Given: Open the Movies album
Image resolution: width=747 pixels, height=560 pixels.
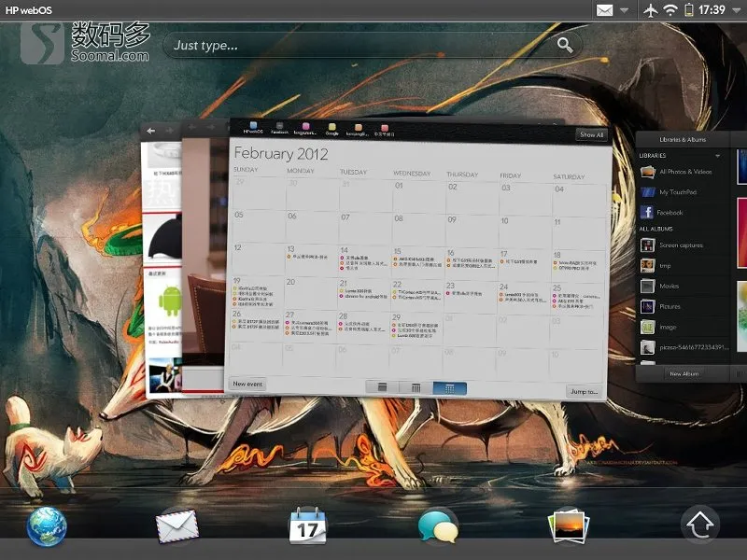Looking at the screenshot, I should point(683,287).
